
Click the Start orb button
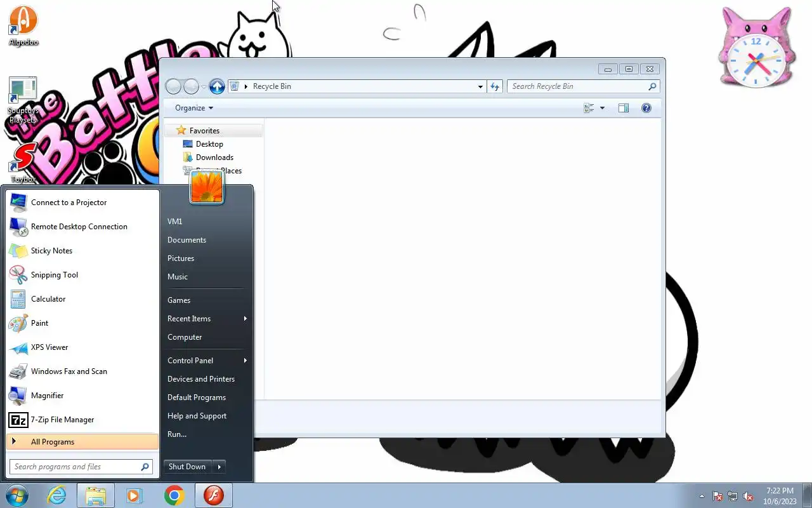(x=17, y=495)
